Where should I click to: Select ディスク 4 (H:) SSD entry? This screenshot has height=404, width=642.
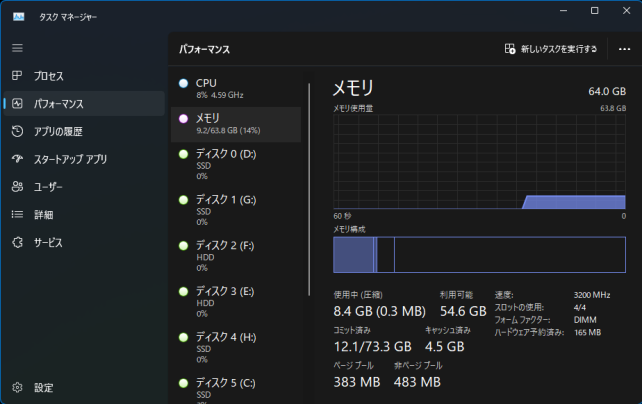click(x=236, y=347)
